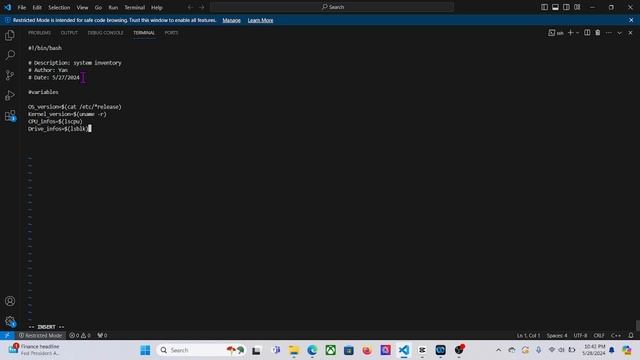Go back with the navigation arrow
Image resolution: width=640 pixels, height=360 pixels.
point(190,7)
